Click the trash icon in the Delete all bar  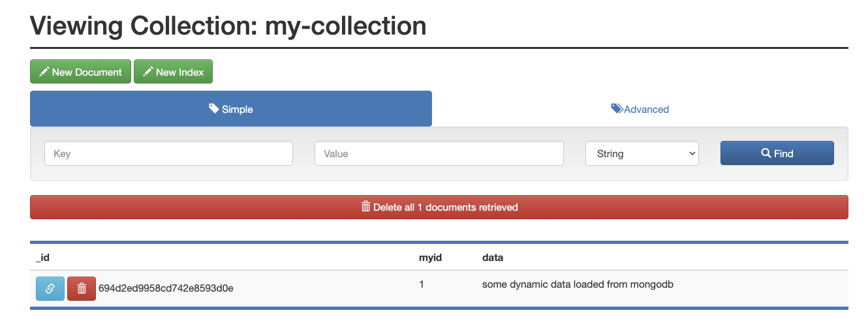[x=365, y=207]
